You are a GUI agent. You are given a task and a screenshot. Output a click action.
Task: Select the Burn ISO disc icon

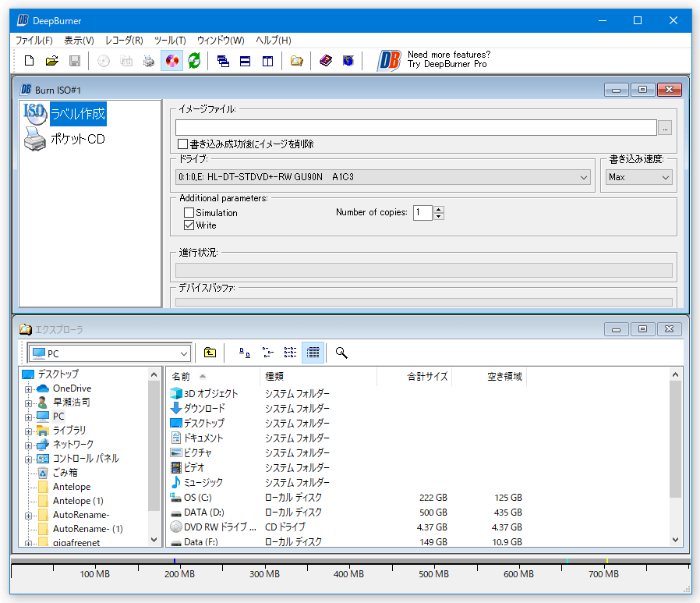click(171, 61)
